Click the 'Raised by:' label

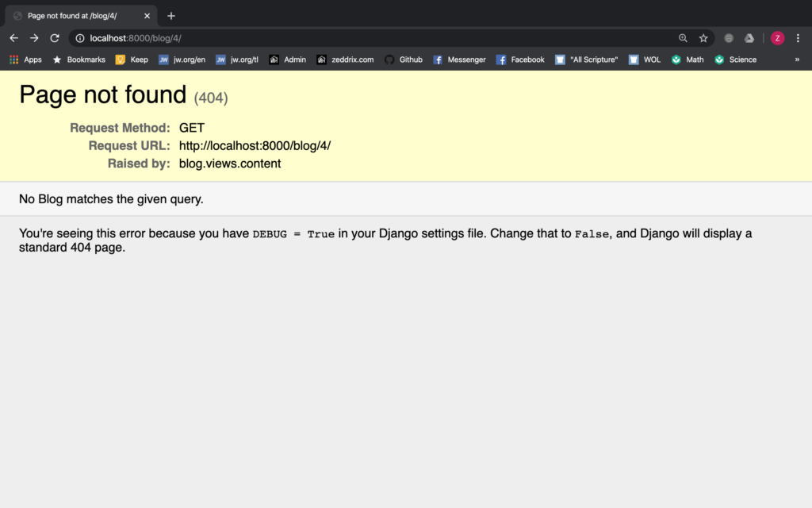point(139,164)
